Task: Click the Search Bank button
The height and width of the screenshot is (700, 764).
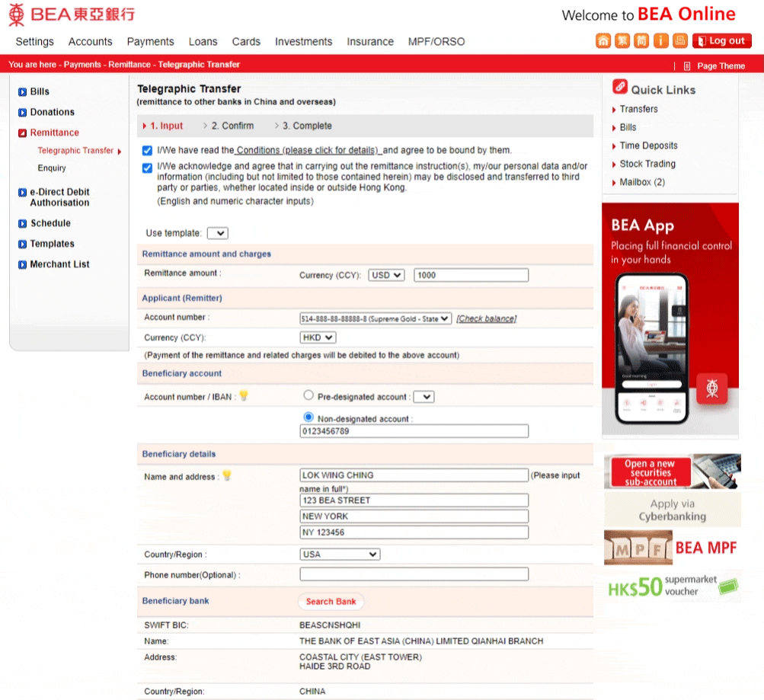Action: pos(331,602)
